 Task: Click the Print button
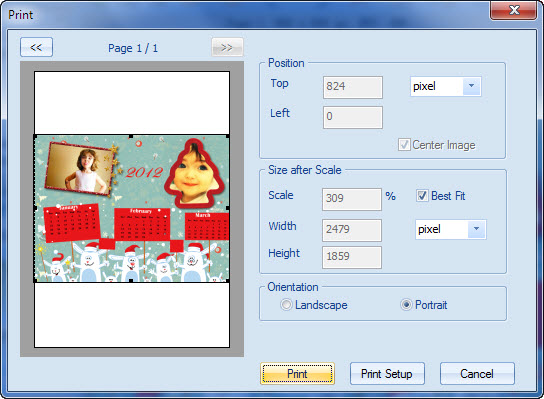(x=297, y=374)
